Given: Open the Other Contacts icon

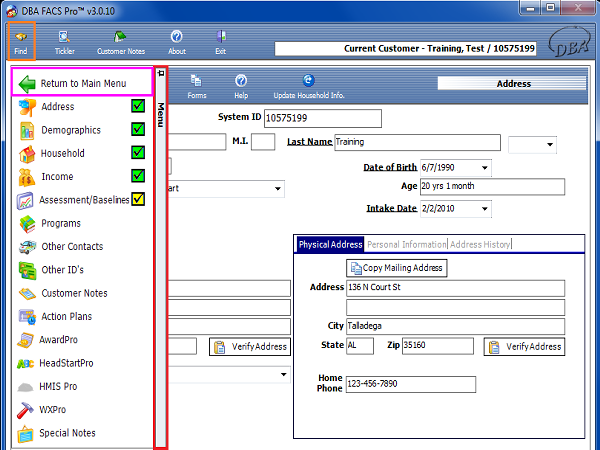Looking at the screenshot, I should [28, 247].
